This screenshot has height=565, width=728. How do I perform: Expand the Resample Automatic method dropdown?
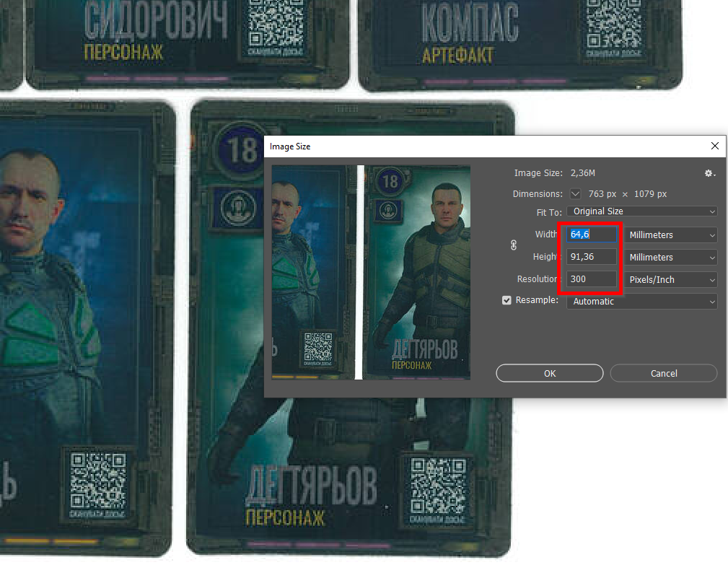(x=641, y=302)
